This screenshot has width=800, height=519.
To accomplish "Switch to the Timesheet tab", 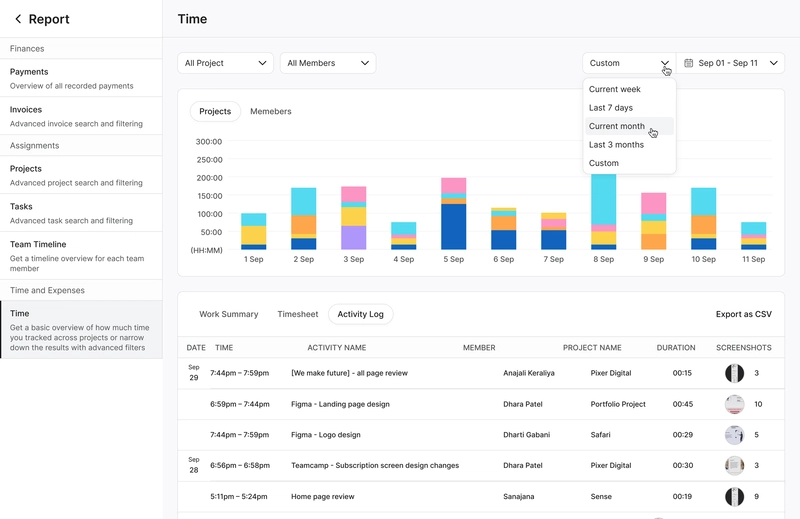I will [x=297, y=314].
